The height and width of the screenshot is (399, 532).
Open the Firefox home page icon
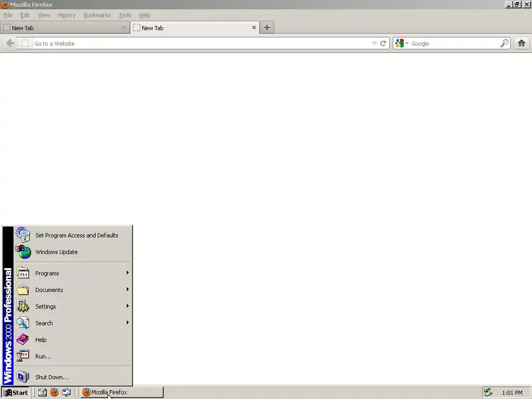point(522,44)
